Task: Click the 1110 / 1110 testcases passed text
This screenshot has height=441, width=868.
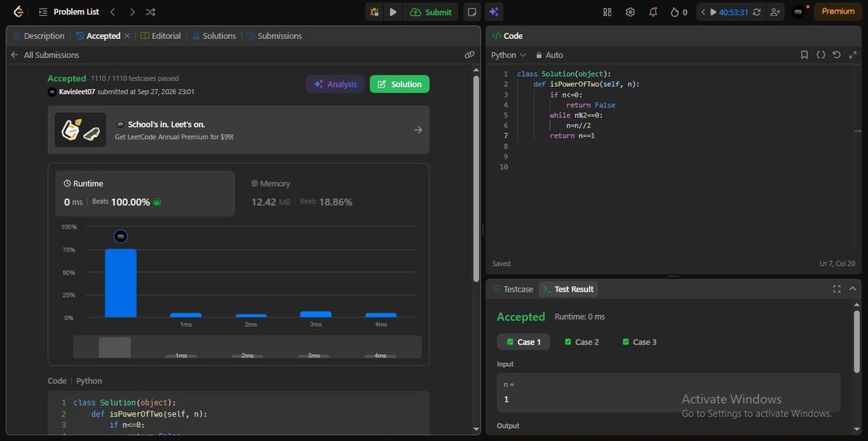Action: 135,78
